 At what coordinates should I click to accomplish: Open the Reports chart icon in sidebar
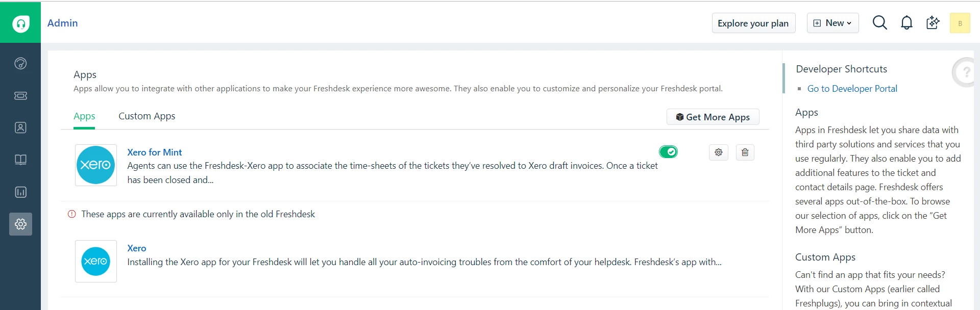coord(20,192)
